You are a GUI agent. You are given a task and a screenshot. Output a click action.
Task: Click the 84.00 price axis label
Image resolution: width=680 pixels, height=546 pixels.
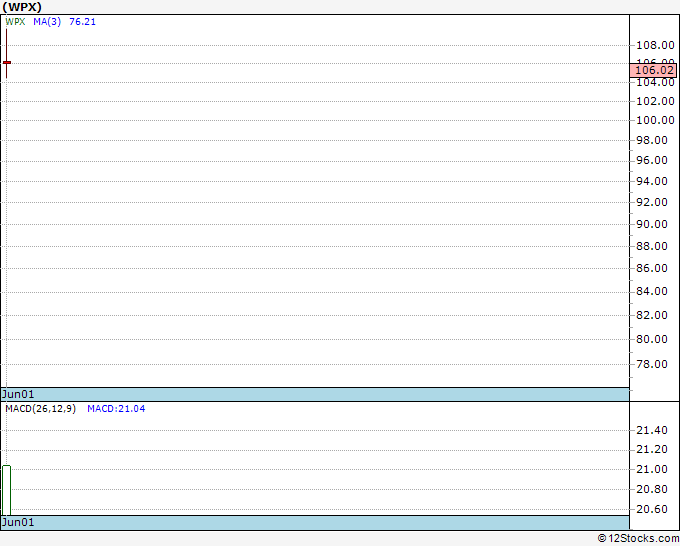pos(651,291)
